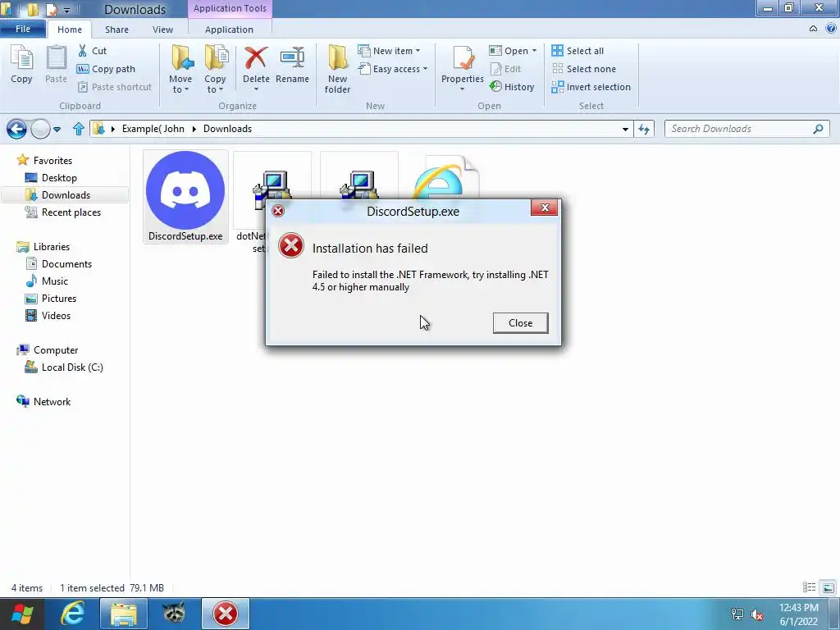
Task: Select the DiscordSetup.exe file icon
Action: click(x=185, y=197)
